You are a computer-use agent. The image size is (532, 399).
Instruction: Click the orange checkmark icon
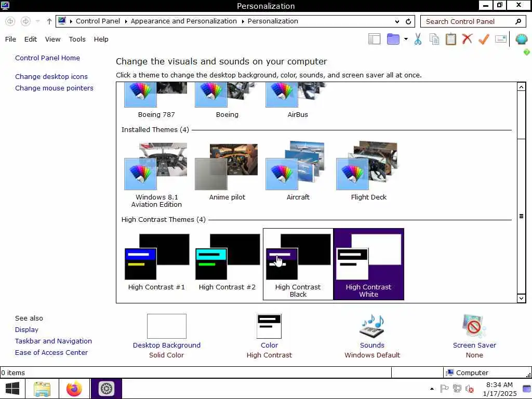[x=484, y=39]
